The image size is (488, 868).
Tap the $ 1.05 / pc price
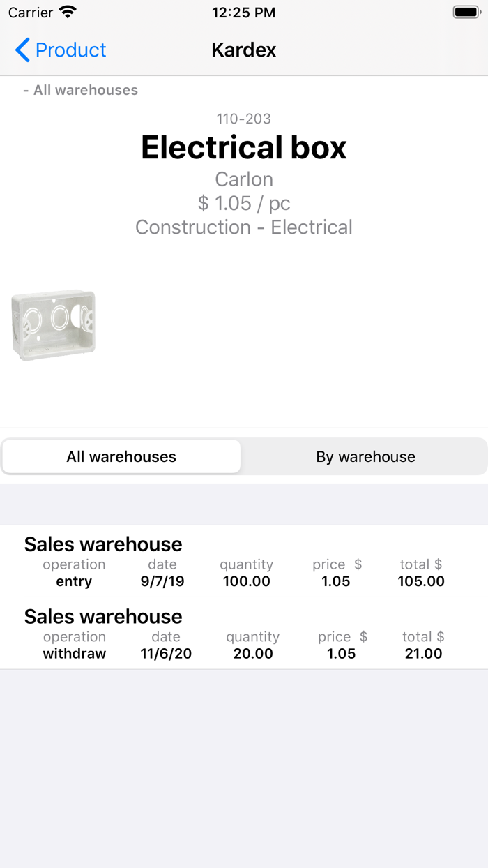pos(244,203)
